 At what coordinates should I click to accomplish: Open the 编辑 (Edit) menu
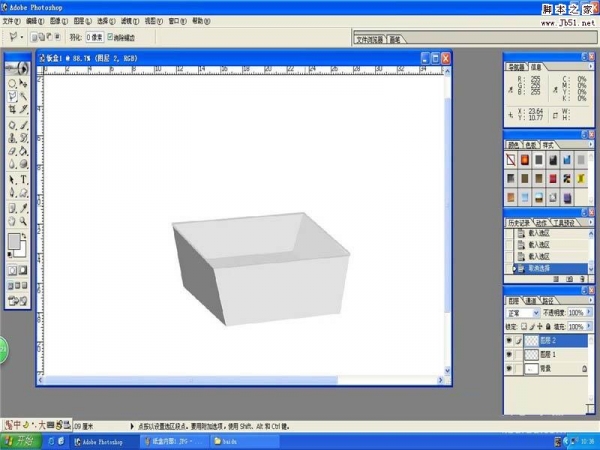click(x=35, y=21)
